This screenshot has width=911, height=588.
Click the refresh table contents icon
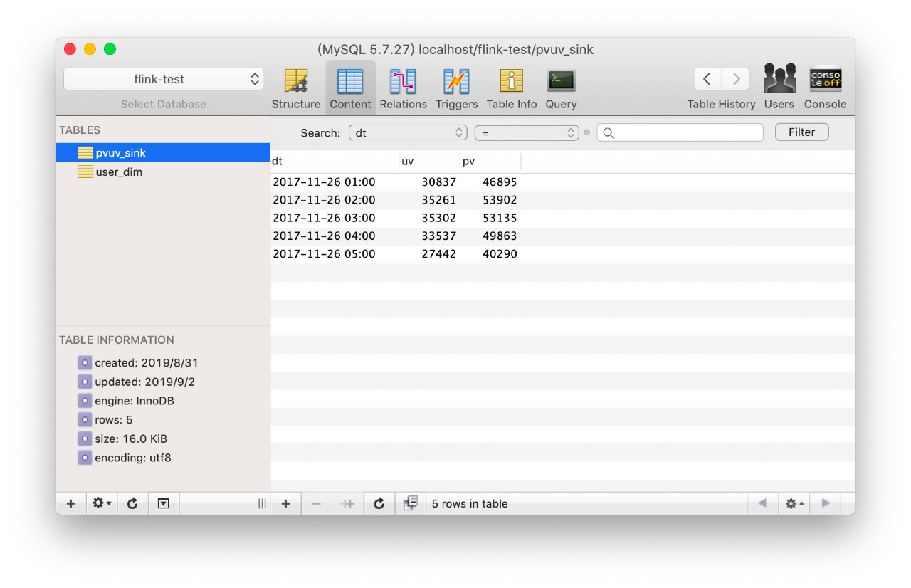[379, 503]
